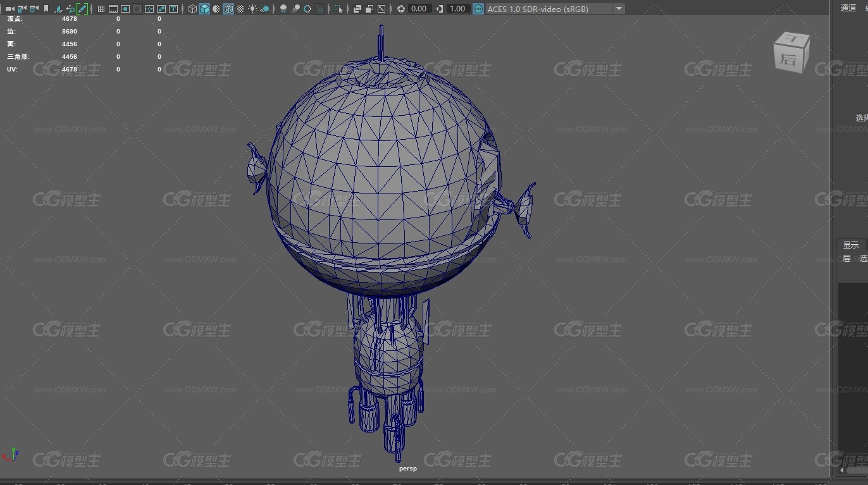This screenshot has height=485, width=868.
Task: Toggle X-Ray Active Components icon
Action: 369,9
